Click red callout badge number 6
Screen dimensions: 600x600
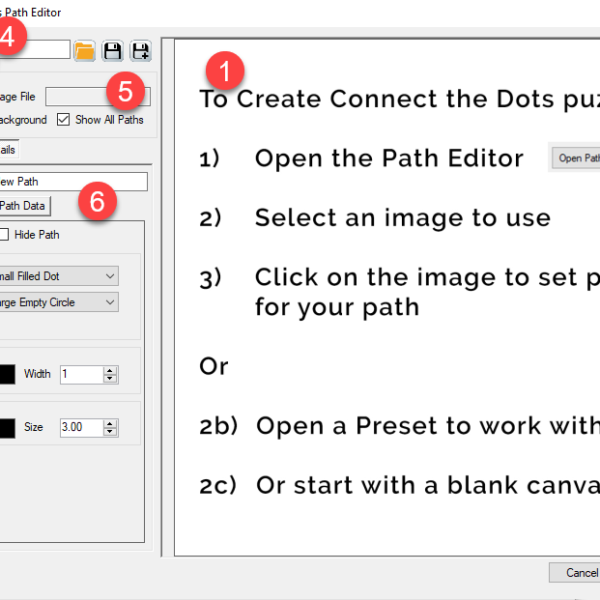coord(97,200)
